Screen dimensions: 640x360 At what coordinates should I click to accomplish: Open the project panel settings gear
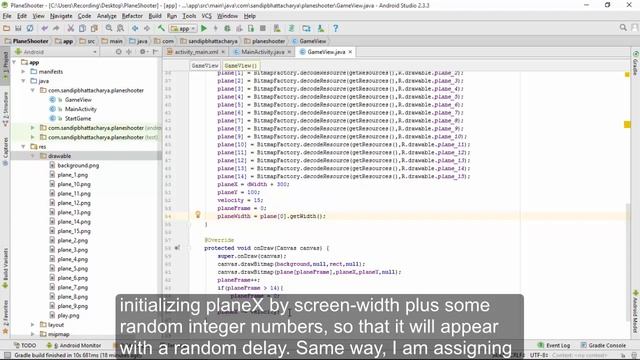tap(142, 52)
